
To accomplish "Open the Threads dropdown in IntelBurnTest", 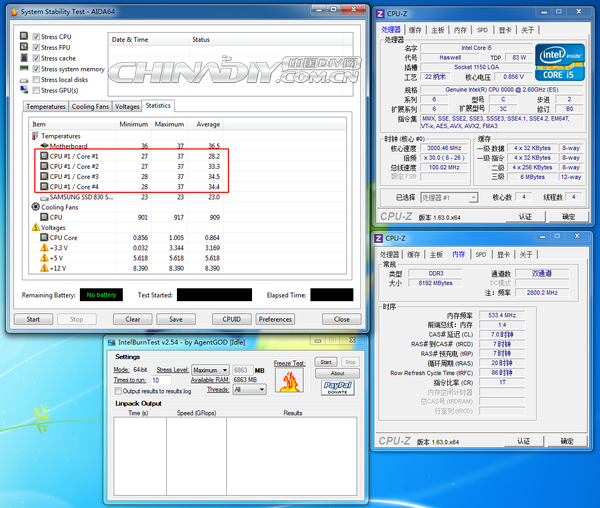I will 249,389.
